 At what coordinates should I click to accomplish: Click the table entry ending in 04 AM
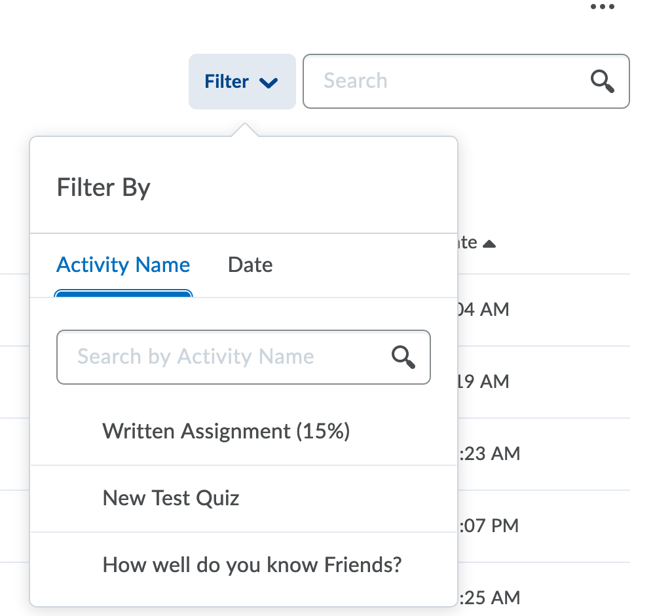click(483, 309)
